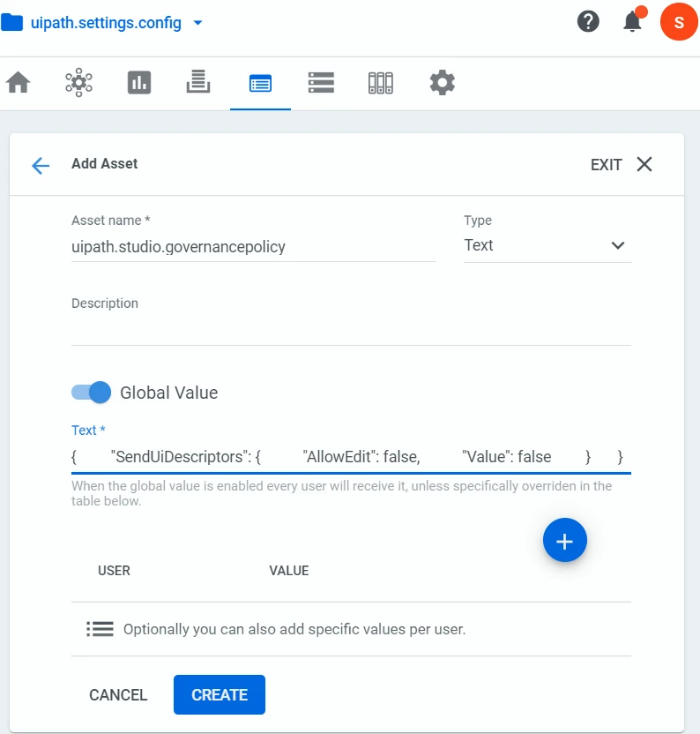The width and height of the screenshot is (700, 734).
Task: Click the CREATE button
Action: [x=220, y=694]
